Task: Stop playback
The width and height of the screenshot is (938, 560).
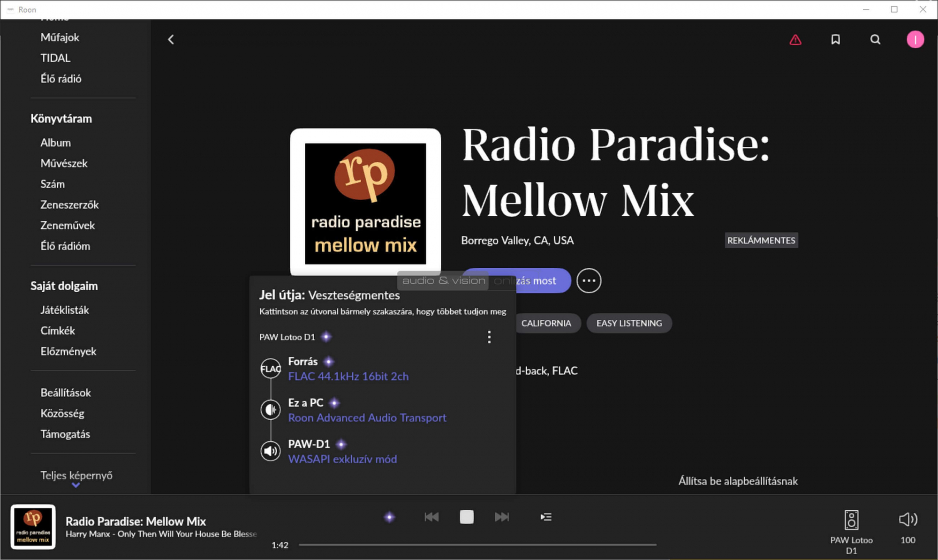Action: [467, 517]
